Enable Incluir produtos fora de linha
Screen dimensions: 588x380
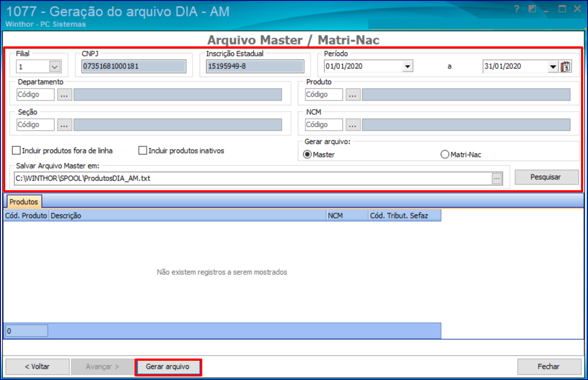17,151
